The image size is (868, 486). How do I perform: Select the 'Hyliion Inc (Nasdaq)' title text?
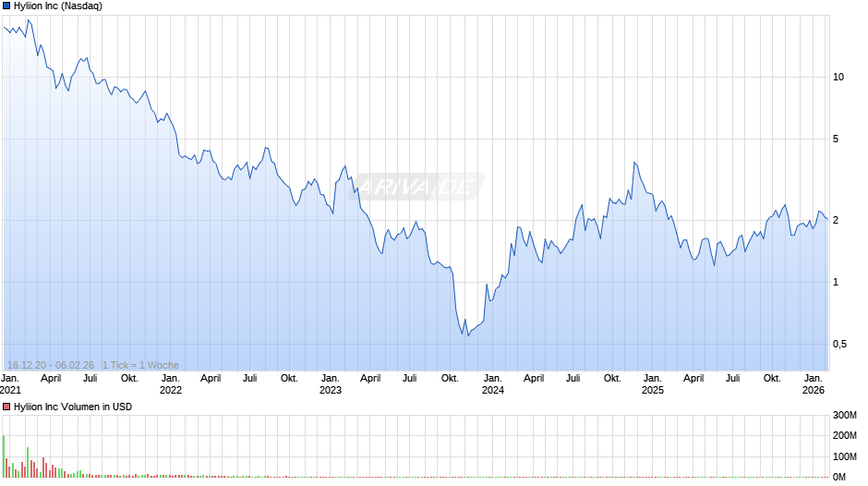[58, 6]
